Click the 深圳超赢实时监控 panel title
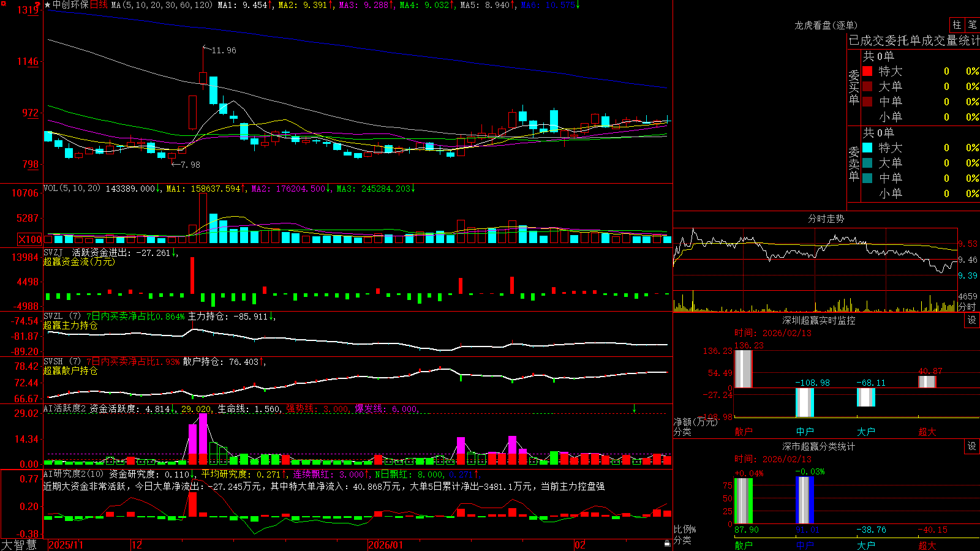Viewport: 980px width, 551px height. (x=819, y=320)
